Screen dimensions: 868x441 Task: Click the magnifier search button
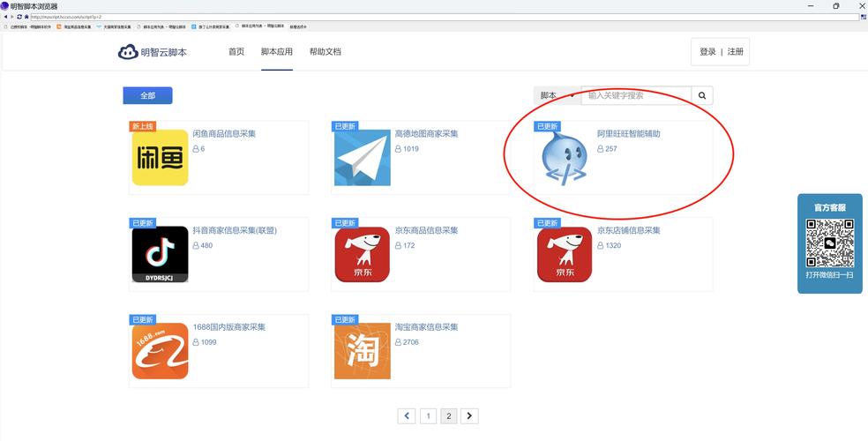tap(702, 95)
